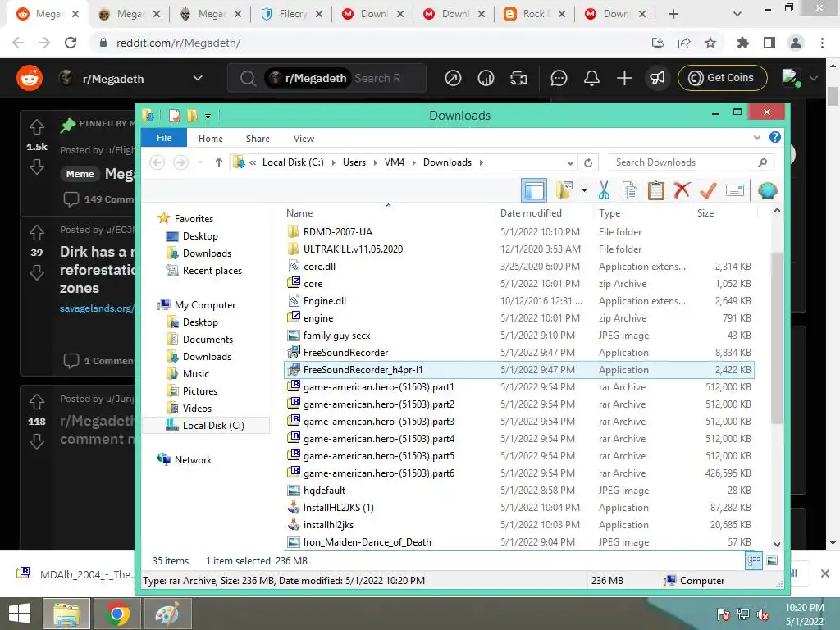Select Local Disk (C:) in the tree
This screenshot has width=840, height=630.
[x=213, y=426]
